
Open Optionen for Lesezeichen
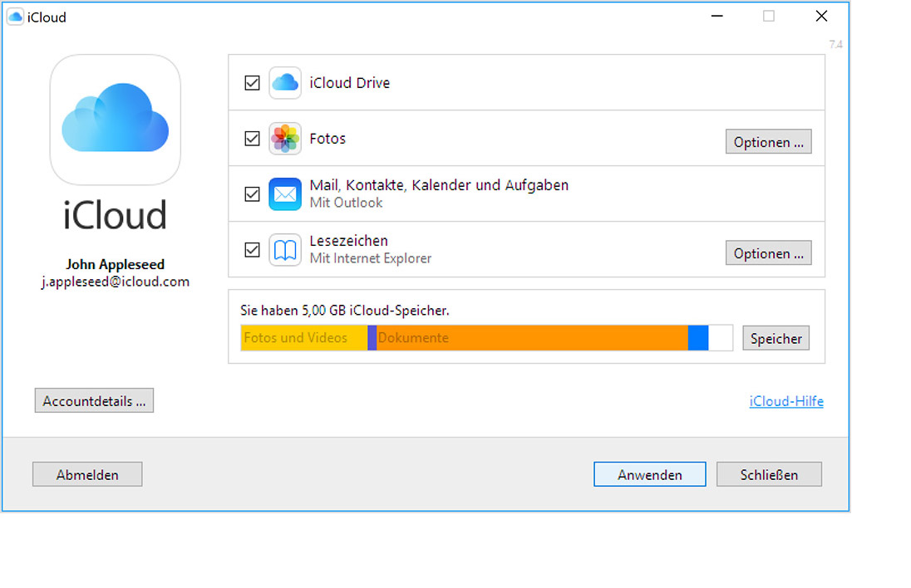[768, 253]
